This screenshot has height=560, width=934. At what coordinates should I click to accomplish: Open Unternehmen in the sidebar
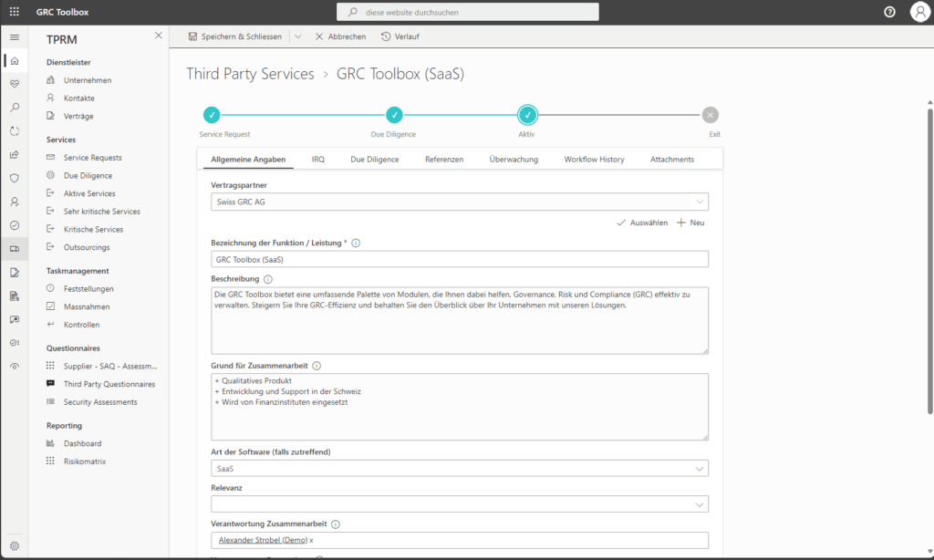[x=87, y=80]
